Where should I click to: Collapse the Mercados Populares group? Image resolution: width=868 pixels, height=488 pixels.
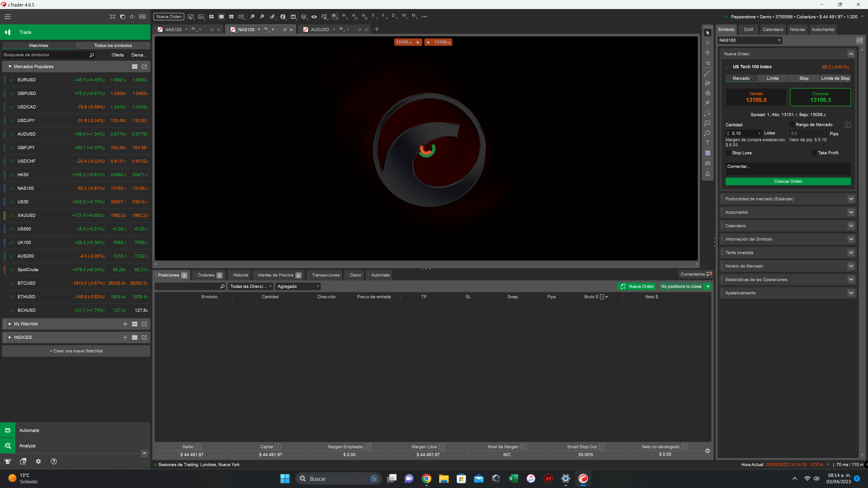point(10,66)
